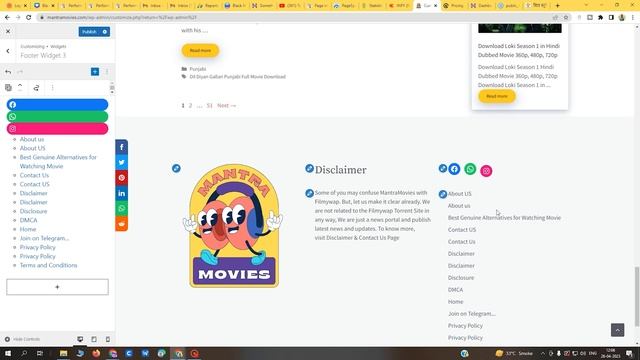
Task: Edit the disclaimer paragraph widget shortcut
Action: pos(309,193)
